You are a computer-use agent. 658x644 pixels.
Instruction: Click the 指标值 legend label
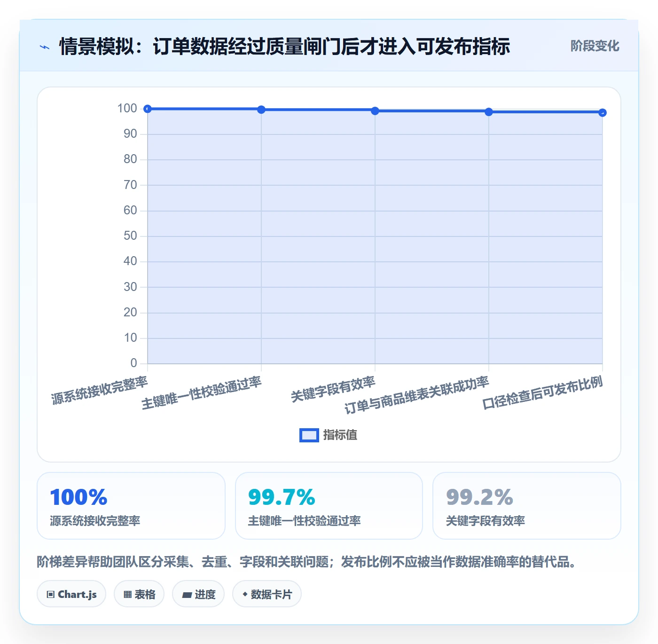(x=340, y=435)
